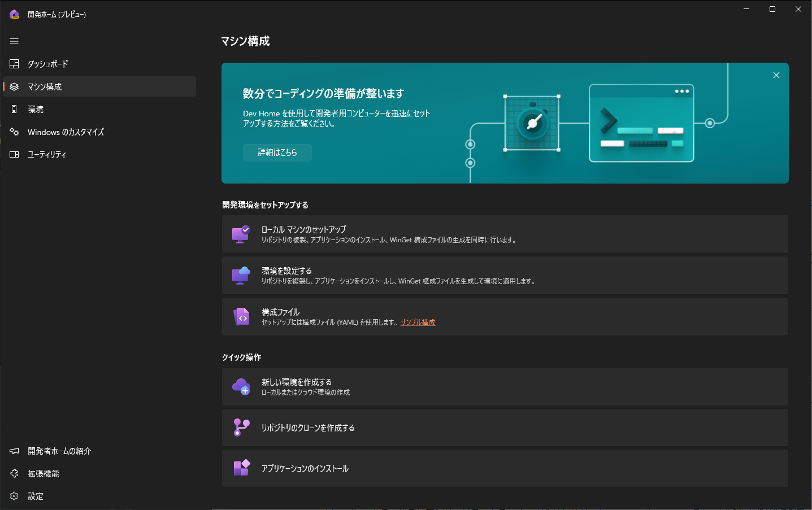Screen dimensions: 812x510
Task: Dismiss the teal banner with X
Action: (776, 75)
